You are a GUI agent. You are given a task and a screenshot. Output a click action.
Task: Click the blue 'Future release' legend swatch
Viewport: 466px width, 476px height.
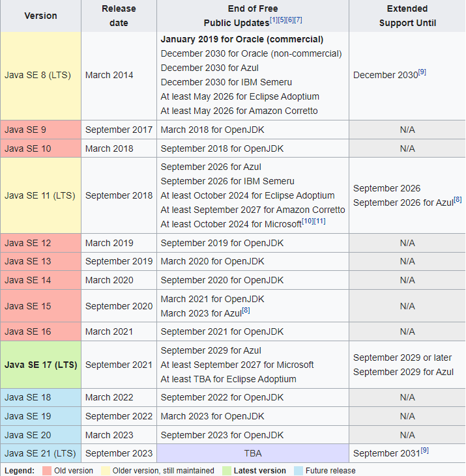click(x=297, y=470)
